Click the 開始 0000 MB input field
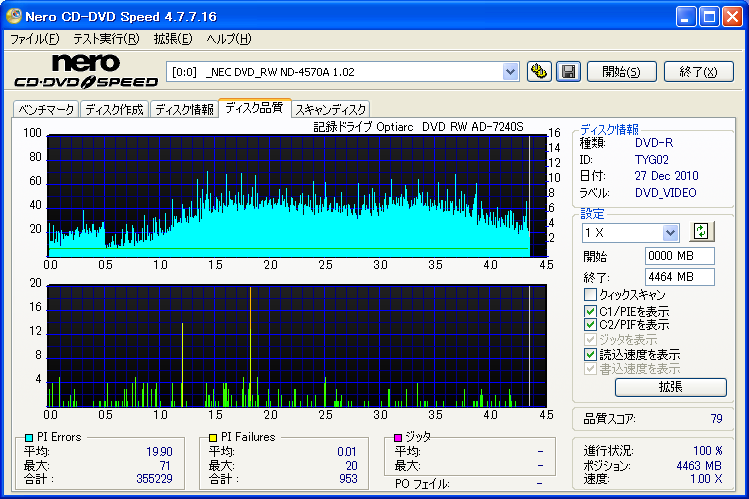The width and height of the screenshot is (749, 499). click(x=680, y=256)
